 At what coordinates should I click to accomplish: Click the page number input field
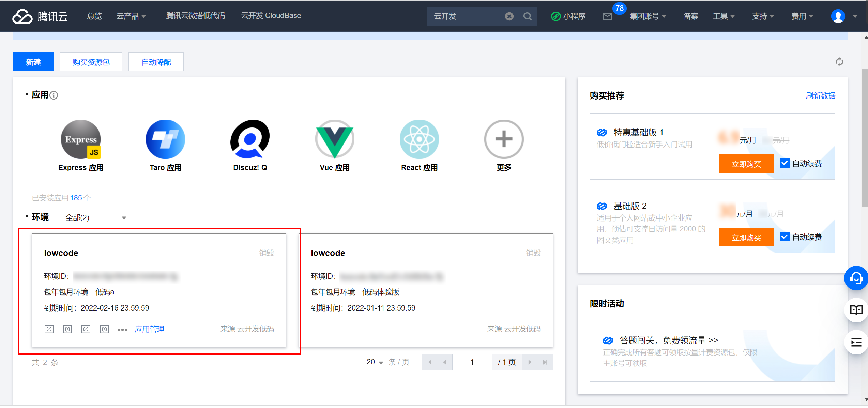(x=472, y=362)
